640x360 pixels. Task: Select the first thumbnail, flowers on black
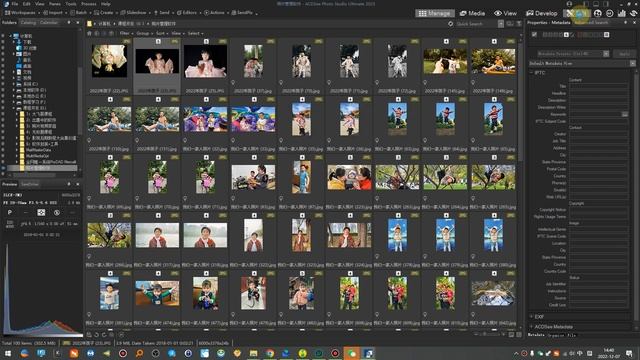[109, 61]
